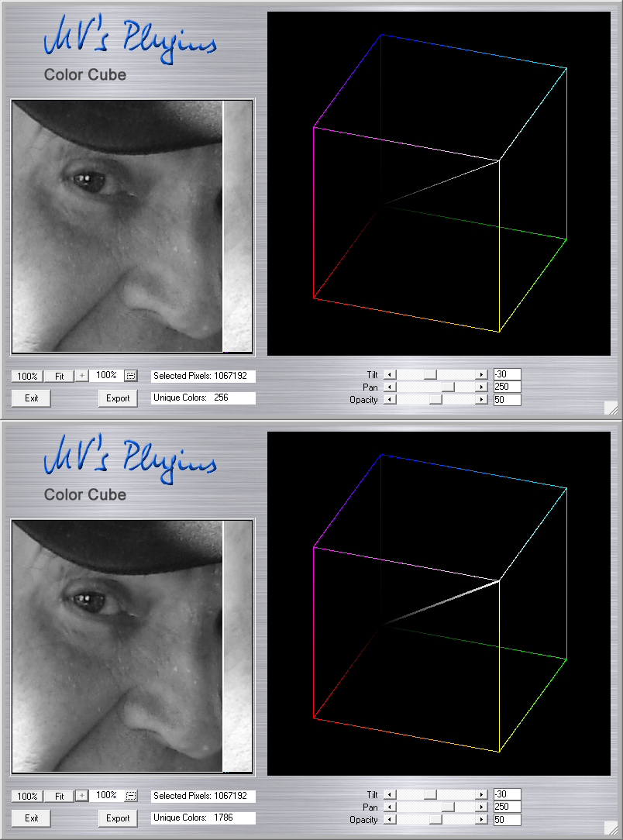Image resolution: width=623 pixels, height=840 pixels.
Task: Click Exit in the 1786 unique colors window
Action: (x=32, y=818)
